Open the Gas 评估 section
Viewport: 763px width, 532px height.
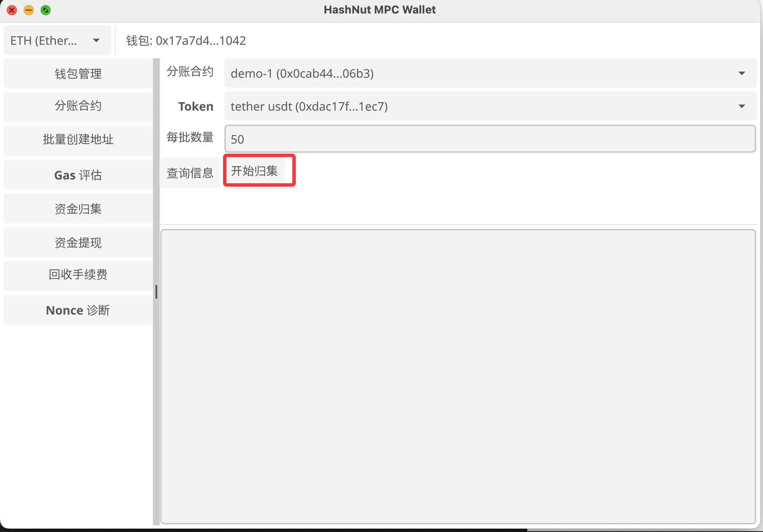coord(78,175)
